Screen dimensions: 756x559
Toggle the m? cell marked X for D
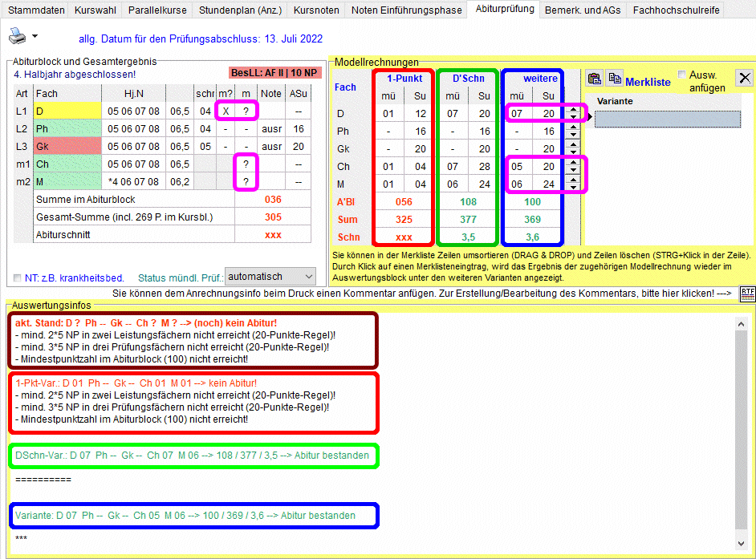point(226,111)
